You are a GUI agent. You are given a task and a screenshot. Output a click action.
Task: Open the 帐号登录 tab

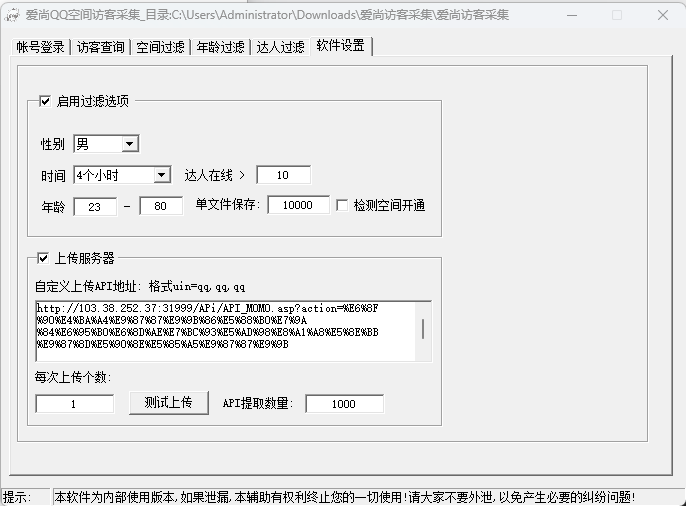pos(41,47)
